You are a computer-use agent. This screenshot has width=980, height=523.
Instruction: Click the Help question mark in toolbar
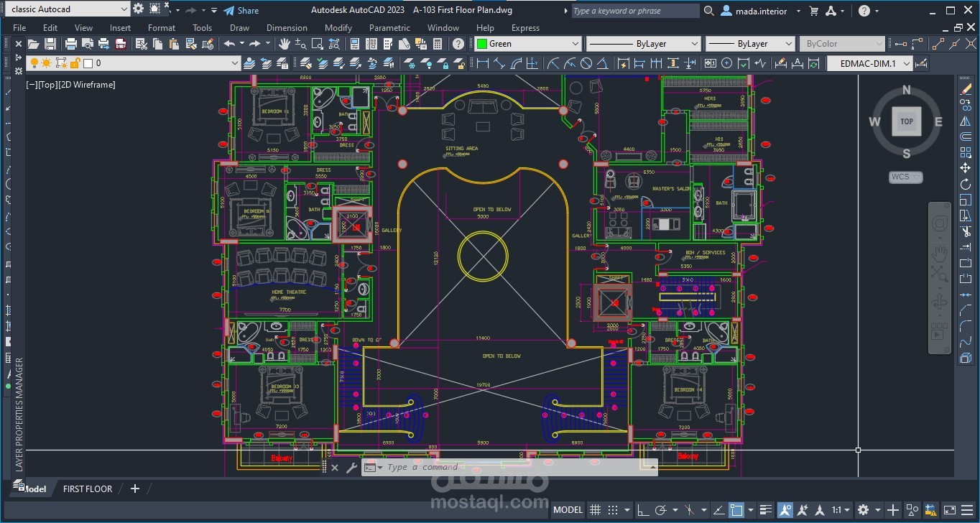click(x=458, y=44)
